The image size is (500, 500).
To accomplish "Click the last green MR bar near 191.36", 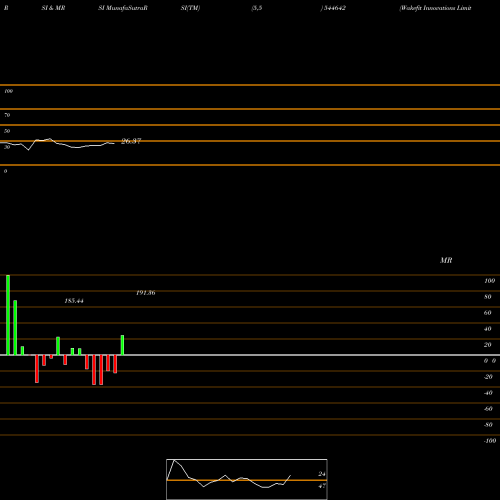I will coord(122,345).
